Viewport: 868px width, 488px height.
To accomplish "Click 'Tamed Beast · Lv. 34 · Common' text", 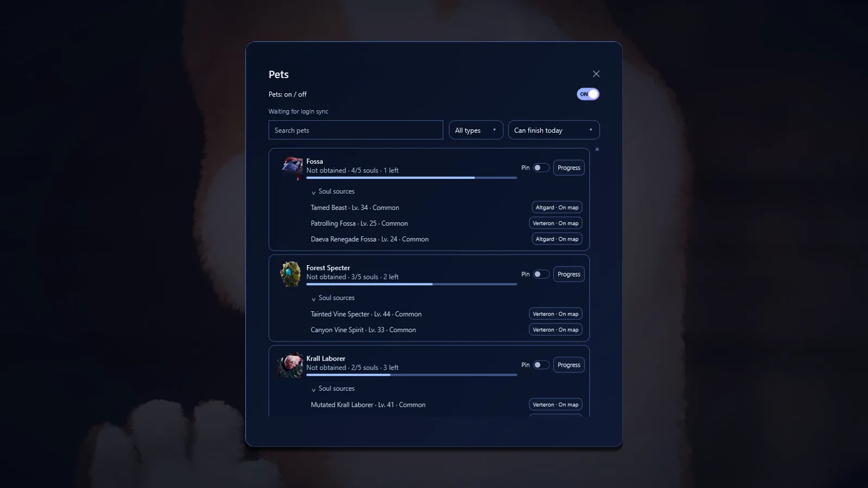I will click(355, 208).
